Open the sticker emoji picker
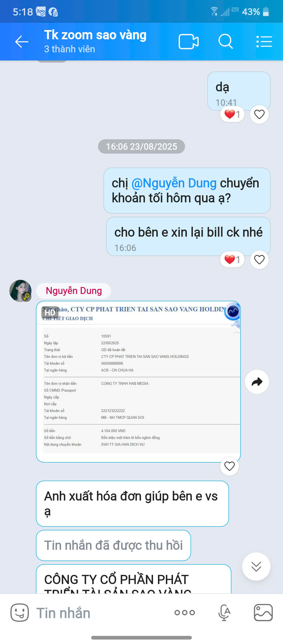 tap(19, 613)
